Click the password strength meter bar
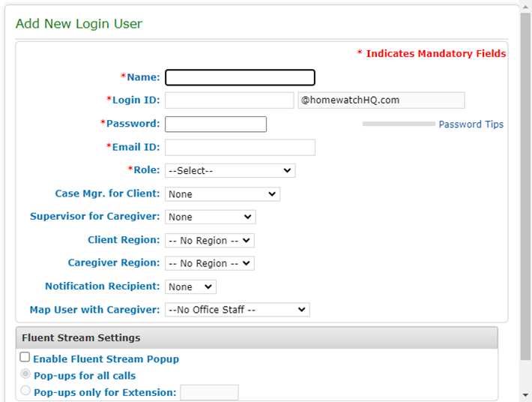Viewport: 532px width, 402px height. coord(398,124)
